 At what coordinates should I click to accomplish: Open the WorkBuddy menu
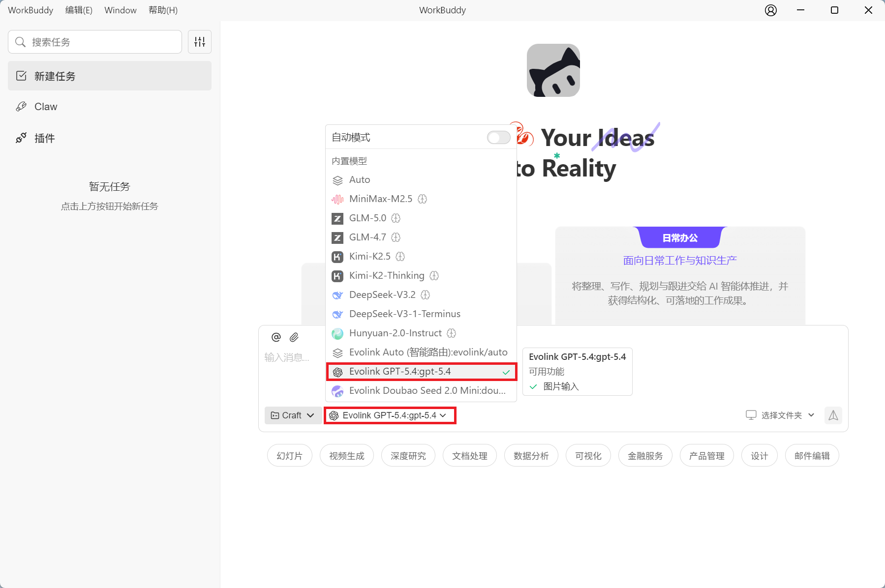click(x=31, y=10)
